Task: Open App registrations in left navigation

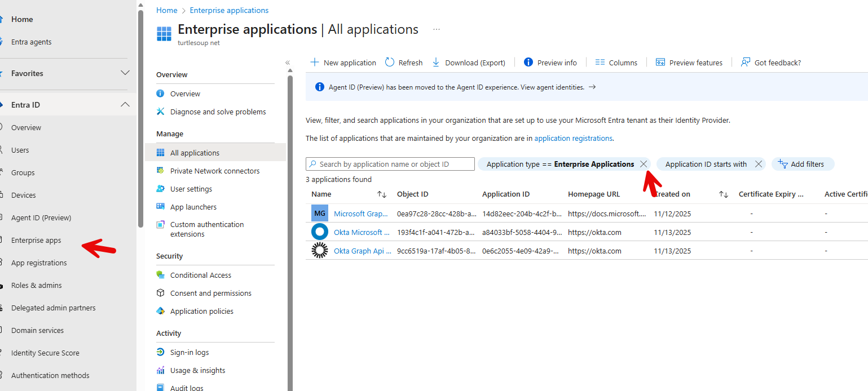Action: [39, 263]
